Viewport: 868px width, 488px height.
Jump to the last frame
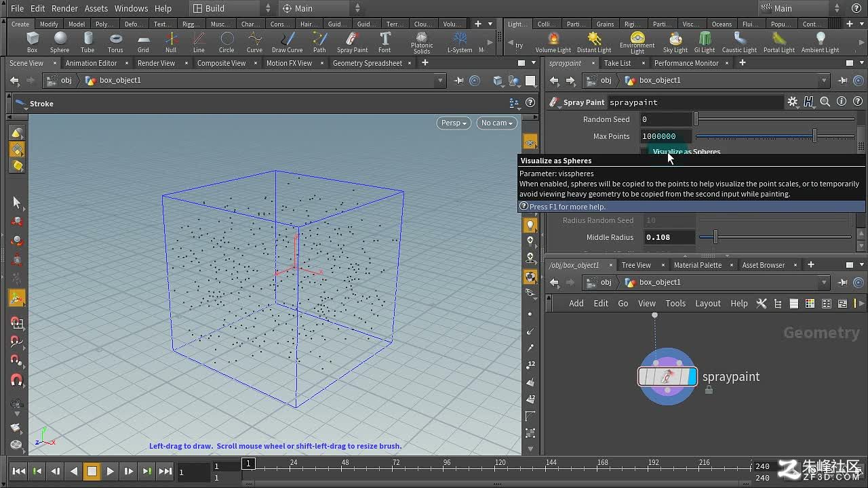pos(165,471)
